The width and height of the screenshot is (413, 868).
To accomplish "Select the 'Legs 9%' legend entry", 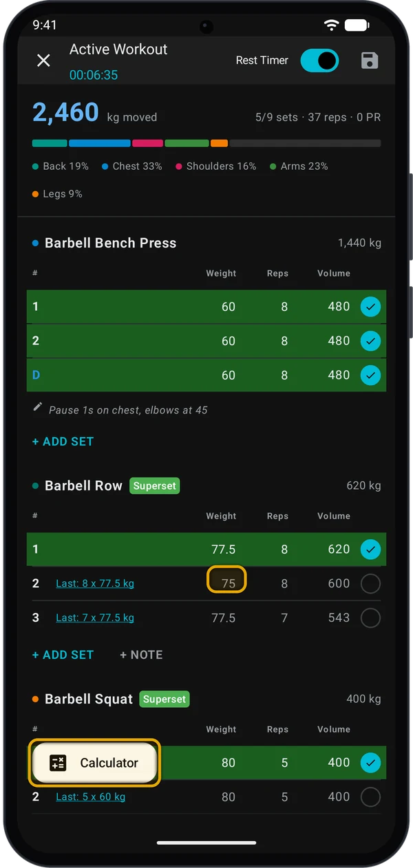I will click(x=57, y=194).
